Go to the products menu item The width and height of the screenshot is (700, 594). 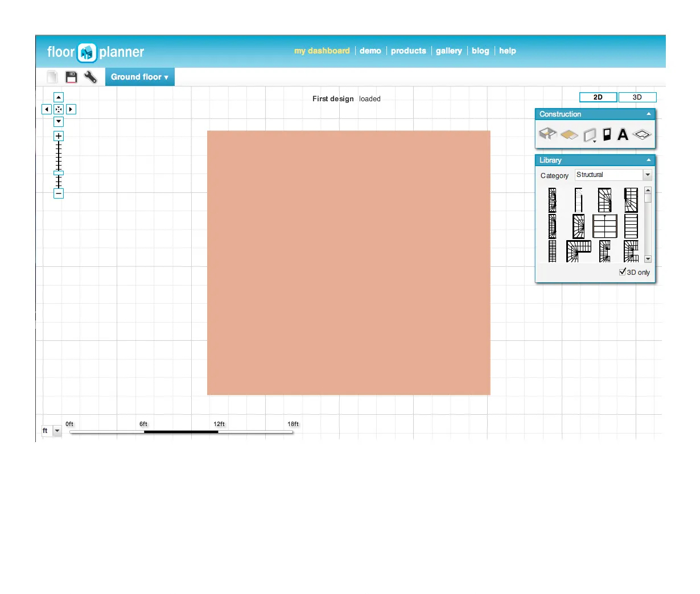point(408,51)
